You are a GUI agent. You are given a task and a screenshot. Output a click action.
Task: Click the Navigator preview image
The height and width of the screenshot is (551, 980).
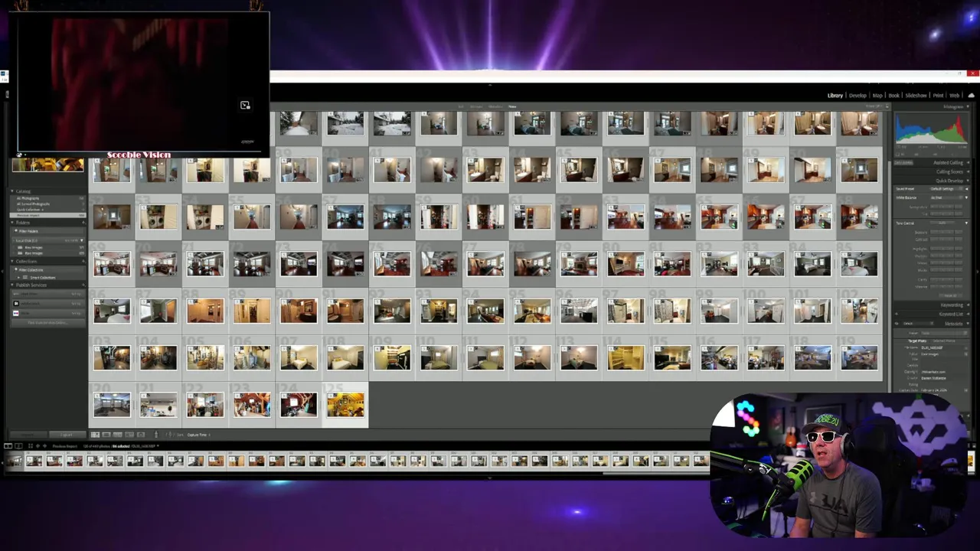click(47, 164)
